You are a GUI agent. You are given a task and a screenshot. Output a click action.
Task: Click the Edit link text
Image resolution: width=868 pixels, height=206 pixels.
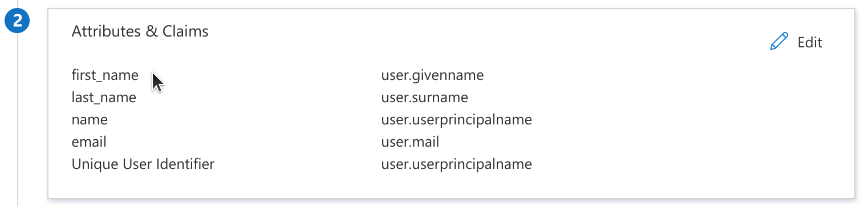click(810, 42)
